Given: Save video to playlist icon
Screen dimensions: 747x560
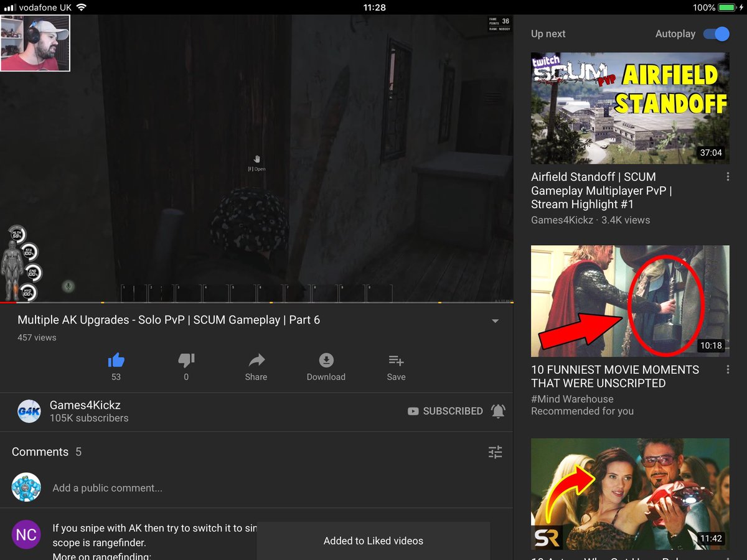Looking at the screenshot, I should tap(396, 360).
